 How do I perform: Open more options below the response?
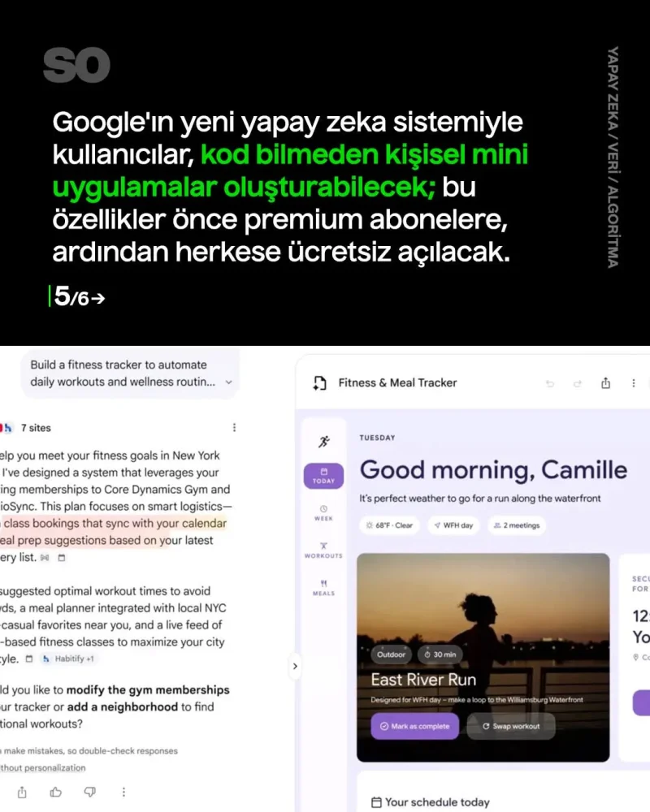tap(123, 792)
